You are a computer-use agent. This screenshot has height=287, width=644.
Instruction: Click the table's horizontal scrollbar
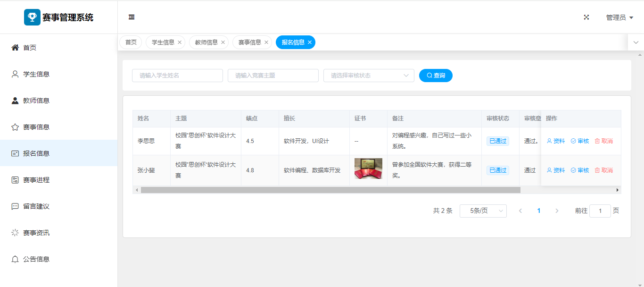coord(330,190)
